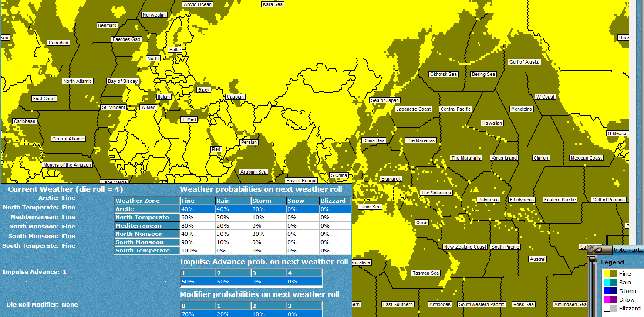Click the Okhotsk Sea label
The width and height of the screenshot is (644, 317).
pos(444,74)
